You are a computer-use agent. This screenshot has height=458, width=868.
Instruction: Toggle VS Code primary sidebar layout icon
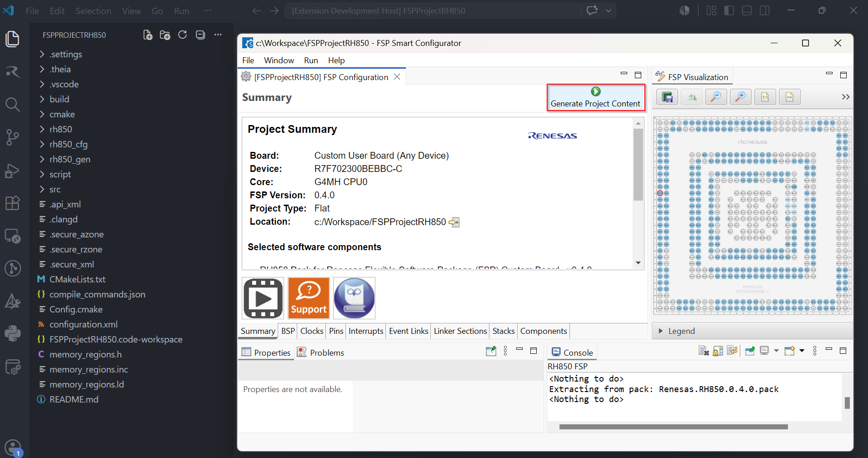729,11
